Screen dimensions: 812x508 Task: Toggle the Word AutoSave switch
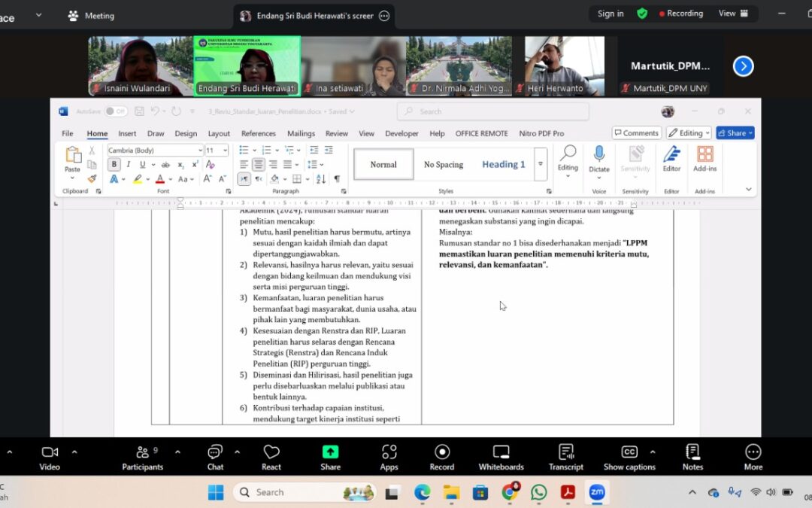116,111
